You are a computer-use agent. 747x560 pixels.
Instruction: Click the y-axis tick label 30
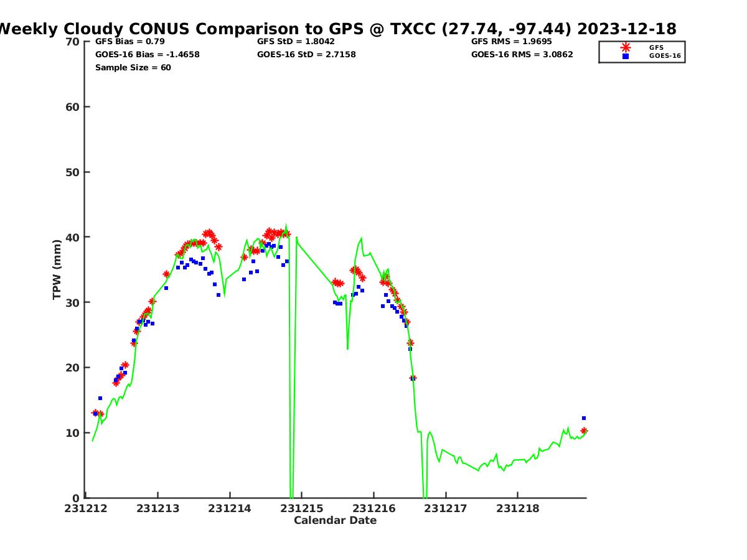(x=73, y=302)
